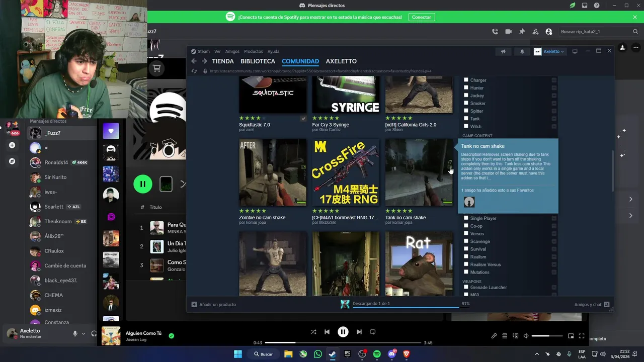Mute Spotify volume speaker icon
Viewport: 644px width, 362px height.
[526, 336]
